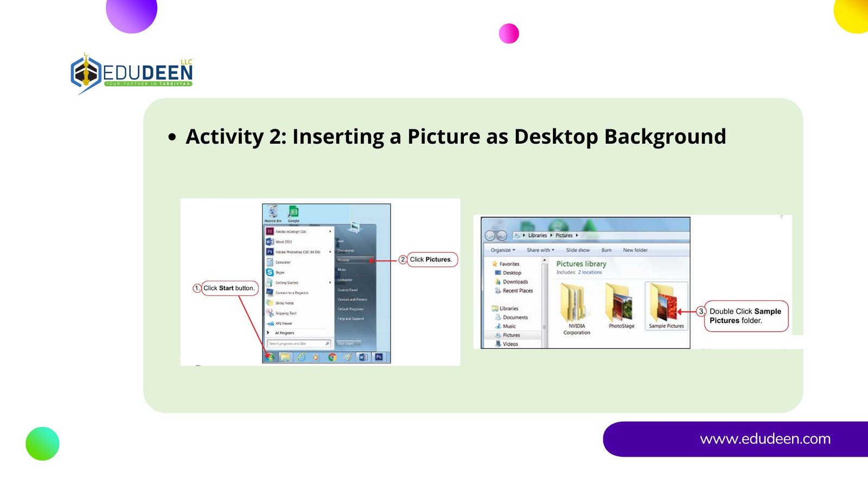Viewport: 868px width, 488px height.
Task: Open the Word taskbar icon
Action: [x=363, y=357]
